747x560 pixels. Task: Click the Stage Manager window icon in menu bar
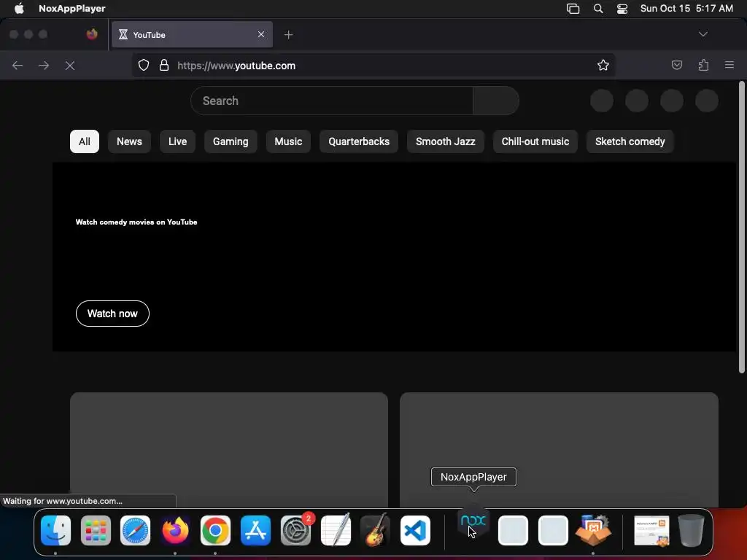coord(573,8)
